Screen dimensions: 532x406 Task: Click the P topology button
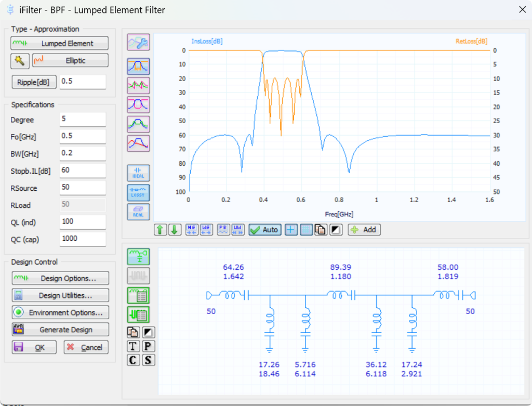[x=148, y=346]
